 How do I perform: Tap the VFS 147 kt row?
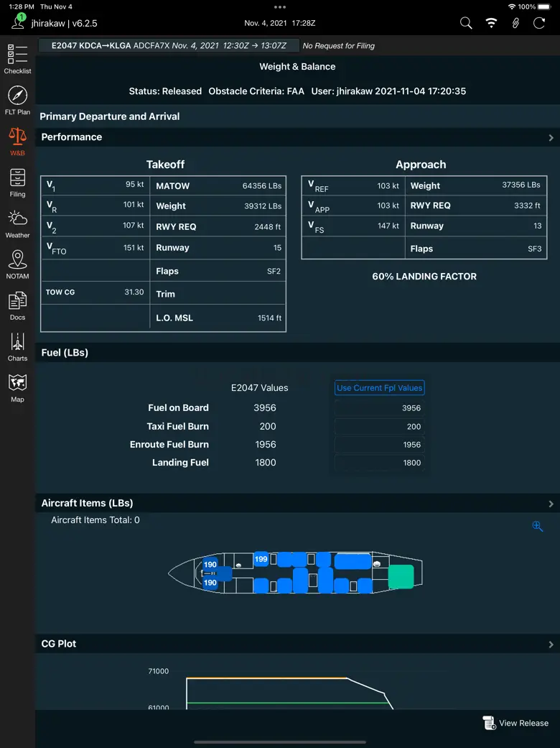pos(353,226)
